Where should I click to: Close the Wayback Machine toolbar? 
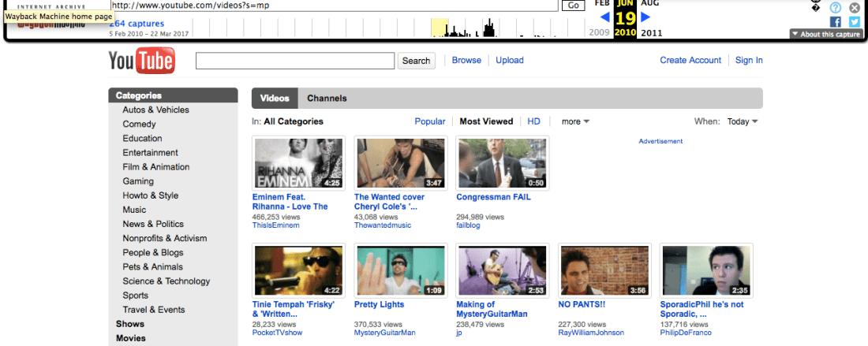click(854, 7)
